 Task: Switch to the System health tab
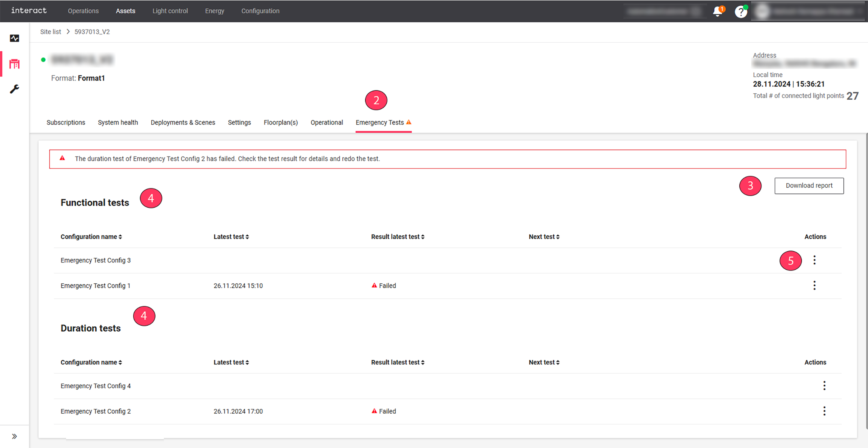pos(118,122)
